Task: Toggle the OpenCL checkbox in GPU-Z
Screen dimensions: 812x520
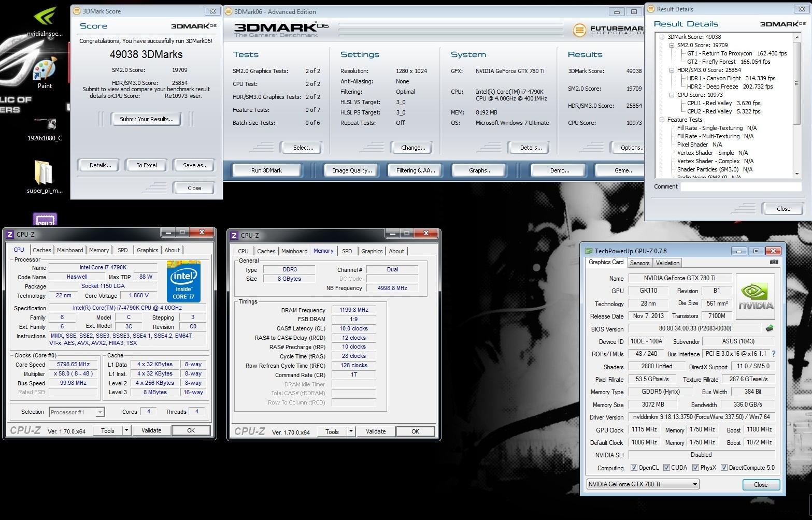Action: (x=634, y=468)
